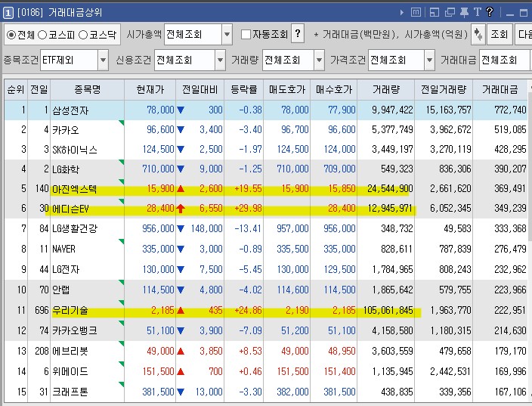Click the red up triangle for 우리기술
The width and height of the screenshot is (532, 406).
click(181, 310)
